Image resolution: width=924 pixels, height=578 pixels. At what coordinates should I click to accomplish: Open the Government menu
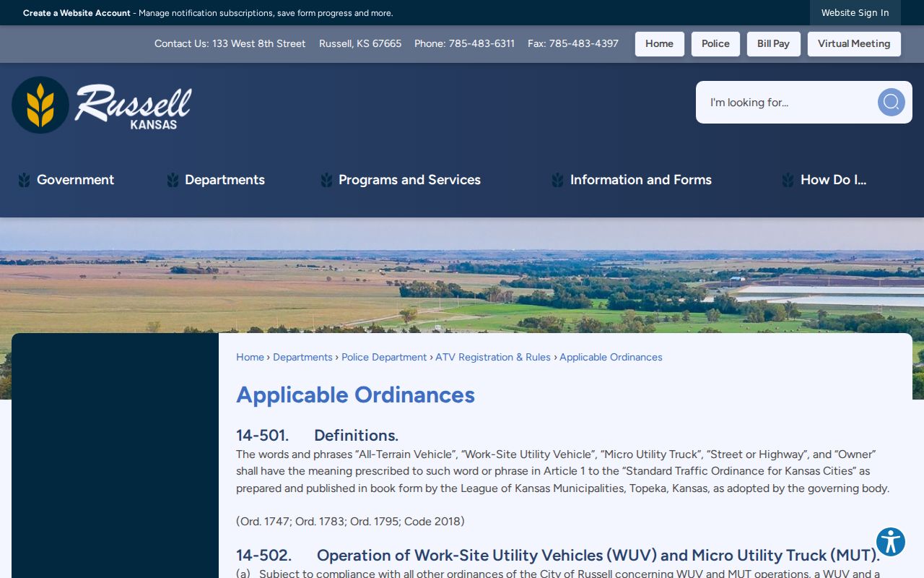click(x=75, y=180)
